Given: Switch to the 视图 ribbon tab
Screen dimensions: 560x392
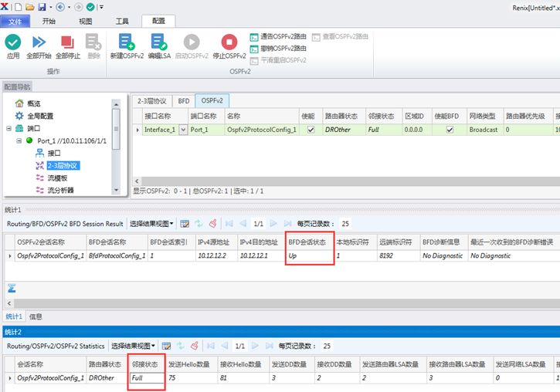Looking at the screenshot, I should pos(86,22).
